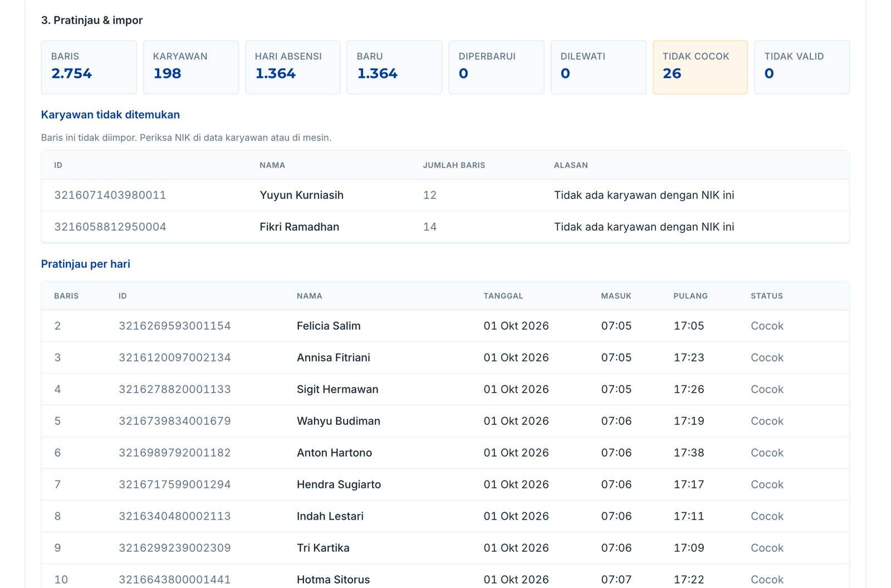Click the Cocok status for Felicia Salim

767,326
